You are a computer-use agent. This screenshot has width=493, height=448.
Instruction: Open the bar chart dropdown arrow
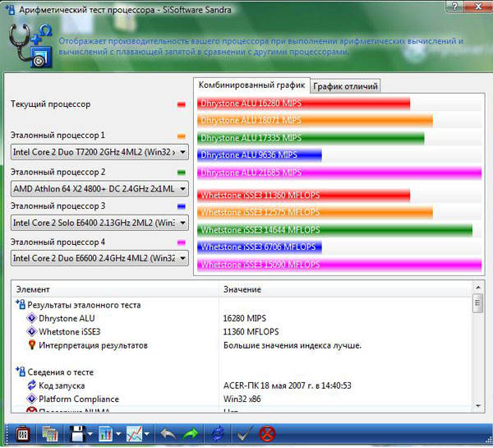(118, 435)
